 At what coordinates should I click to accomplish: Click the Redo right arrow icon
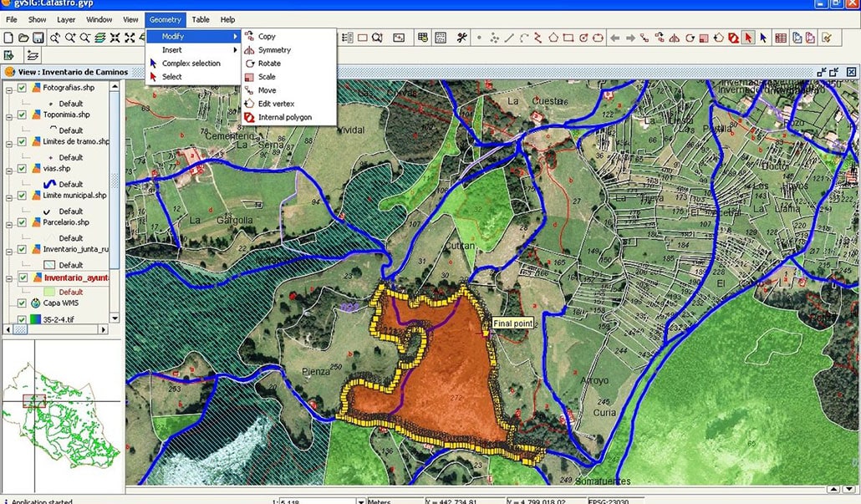pyautogui.click(x=629, y=38)
